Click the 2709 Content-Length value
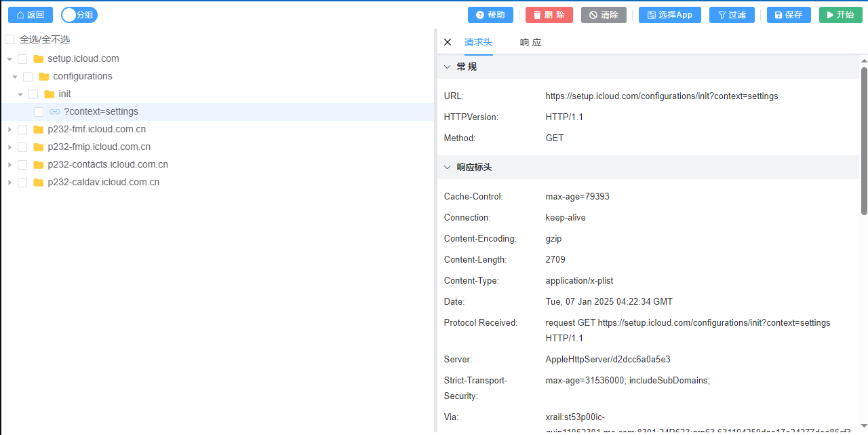 (555, 260)
